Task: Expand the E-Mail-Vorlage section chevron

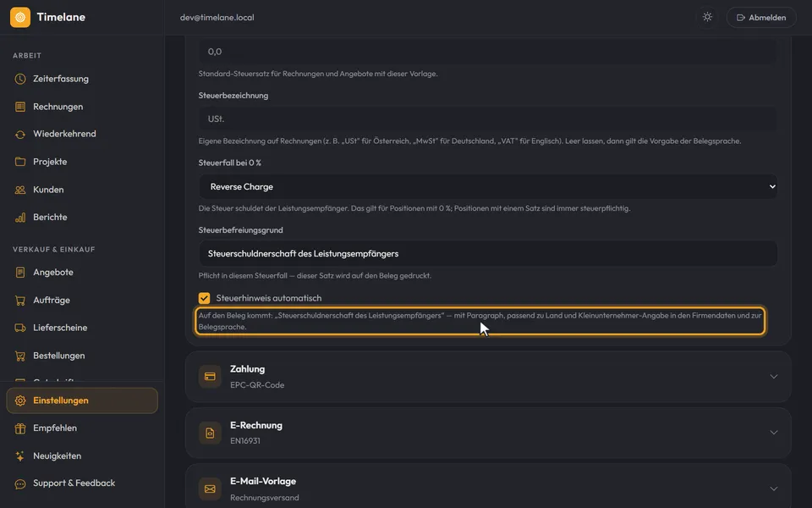Action: click(x=773, y=489)
